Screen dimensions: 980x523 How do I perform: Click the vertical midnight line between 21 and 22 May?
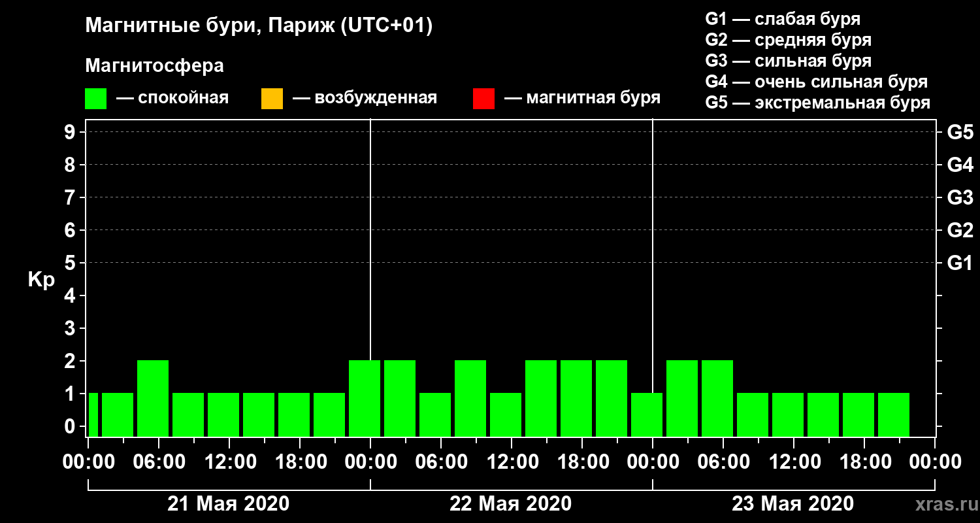[370, 239]
